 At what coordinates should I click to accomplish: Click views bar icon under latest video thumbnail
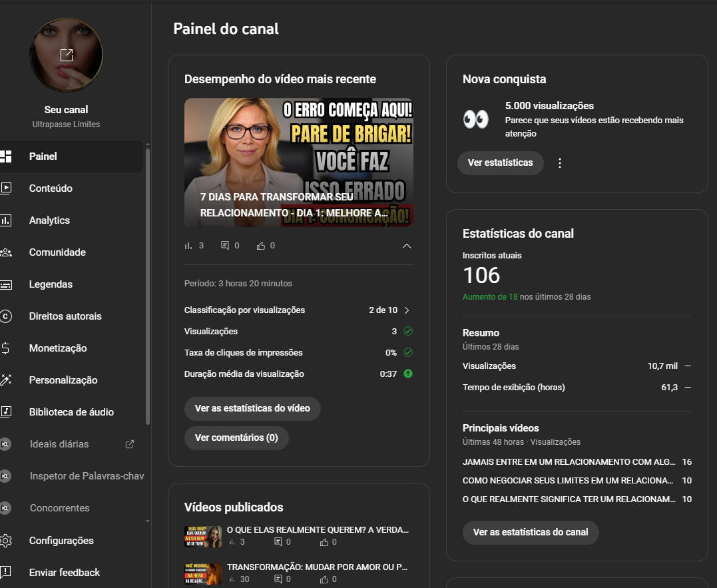[188, 246]
